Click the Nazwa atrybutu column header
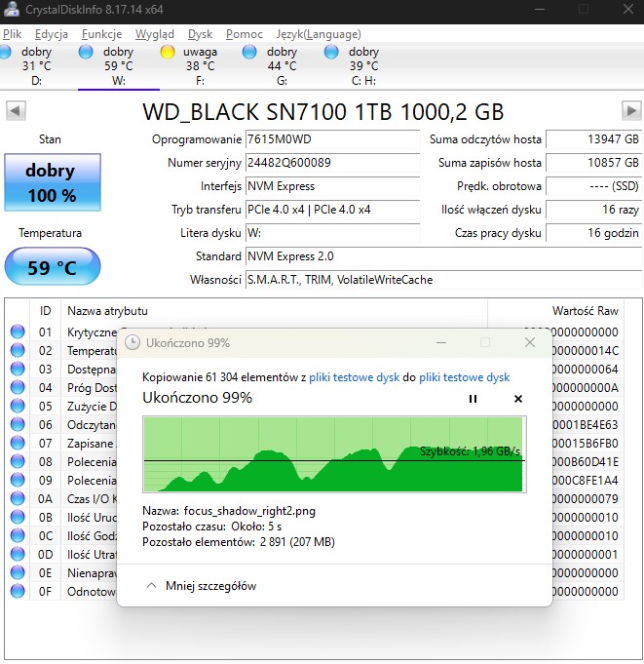The image size is (644, 664). tap(107, 310)
